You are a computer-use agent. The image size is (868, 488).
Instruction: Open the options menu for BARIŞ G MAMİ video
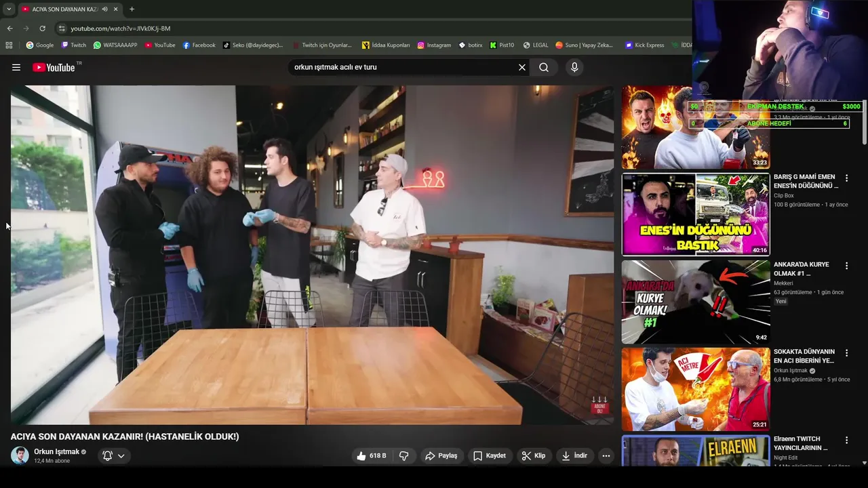click(846, 178)
